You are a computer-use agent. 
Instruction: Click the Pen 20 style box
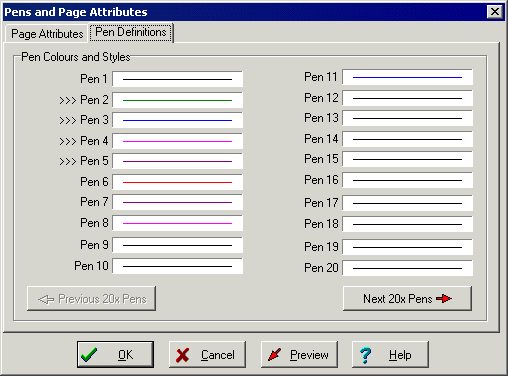click(x=407, y=268)
